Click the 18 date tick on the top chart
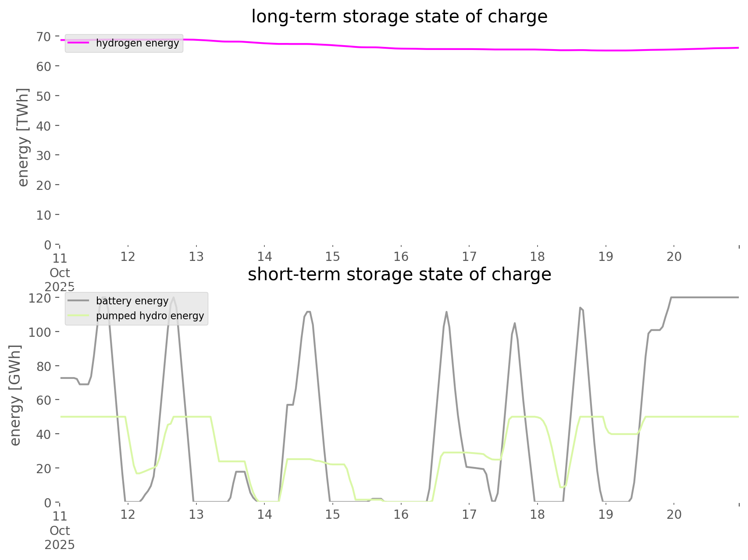This screenshot has width=748, height=560. [537, 257]
